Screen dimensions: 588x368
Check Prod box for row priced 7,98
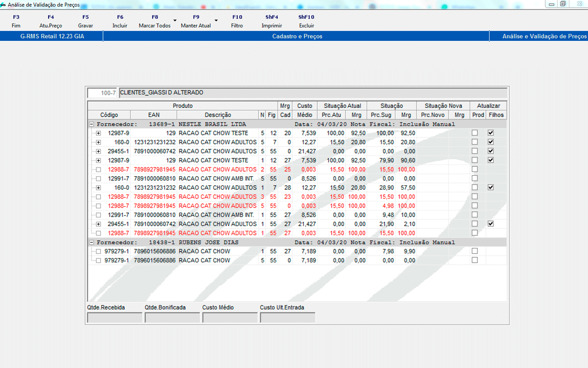click(x=474, y=251)
